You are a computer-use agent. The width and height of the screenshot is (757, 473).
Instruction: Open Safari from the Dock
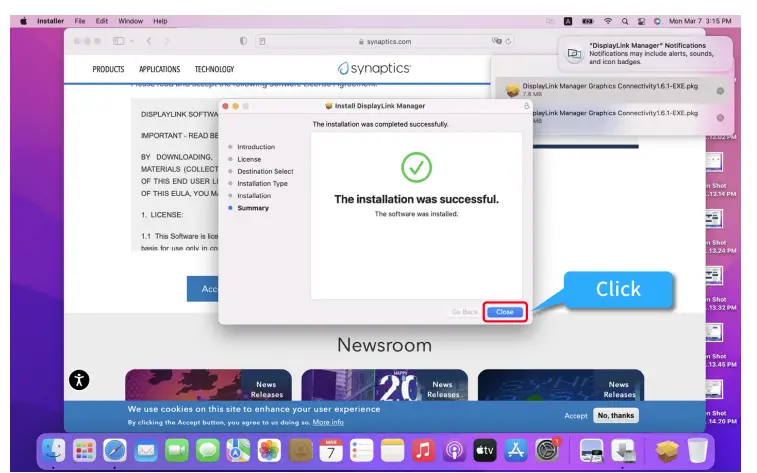[x=115, y=451]
